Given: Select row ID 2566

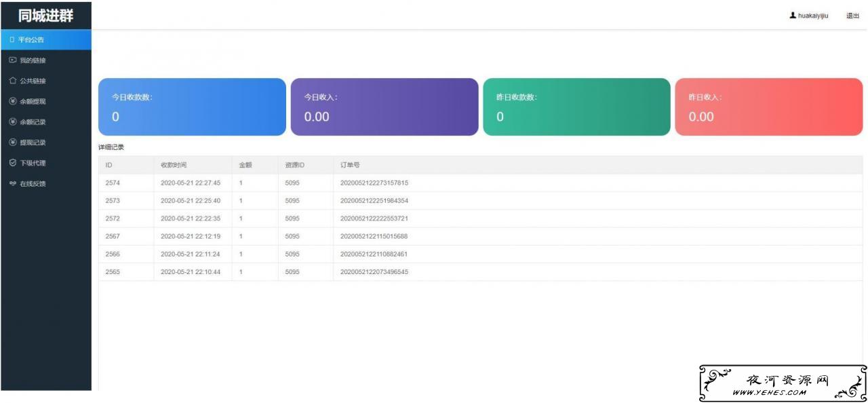Looking at the screenshot, I should point(480,254).
